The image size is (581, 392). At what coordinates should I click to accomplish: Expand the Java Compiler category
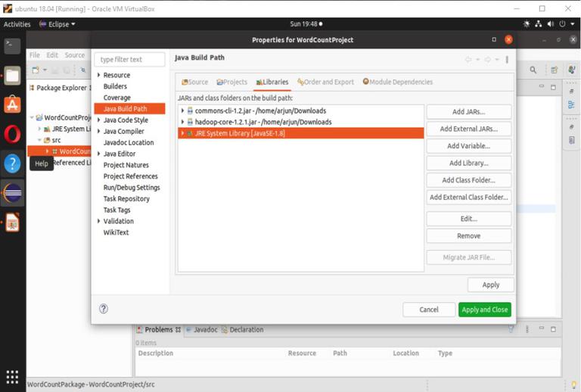click(x=98, y=131)
